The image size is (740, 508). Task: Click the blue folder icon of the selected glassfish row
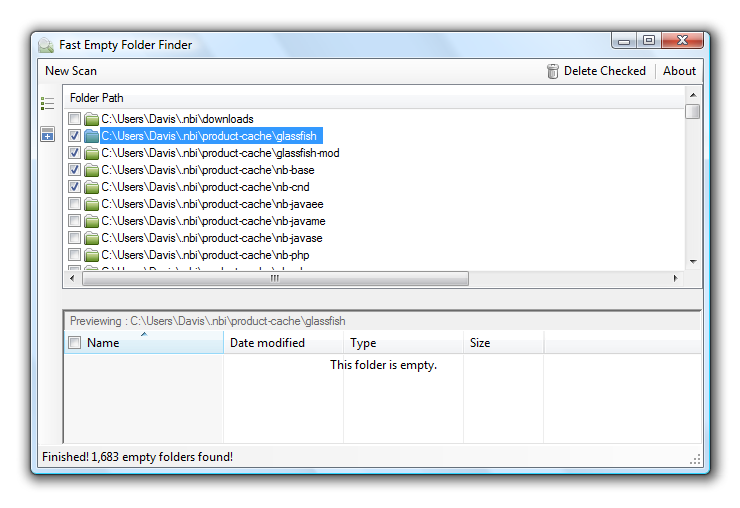click(x=91, y=136)
